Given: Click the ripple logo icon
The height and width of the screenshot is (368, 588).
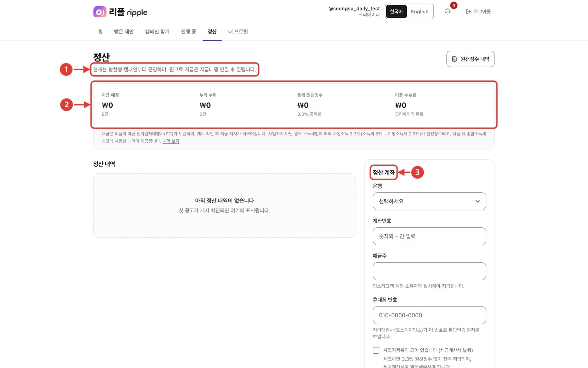Looking at the screenshot, I should point(100,12).
